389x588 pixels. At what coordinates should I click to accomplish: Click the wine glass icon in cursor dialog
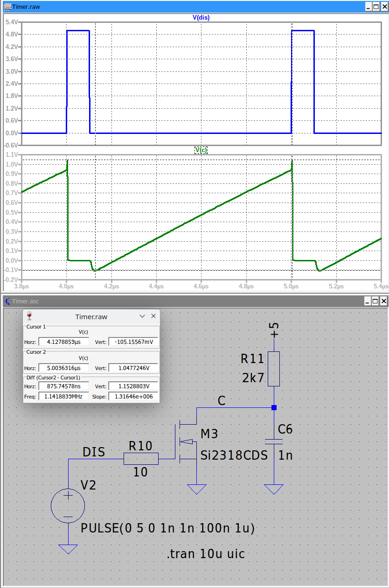(30, 316)
